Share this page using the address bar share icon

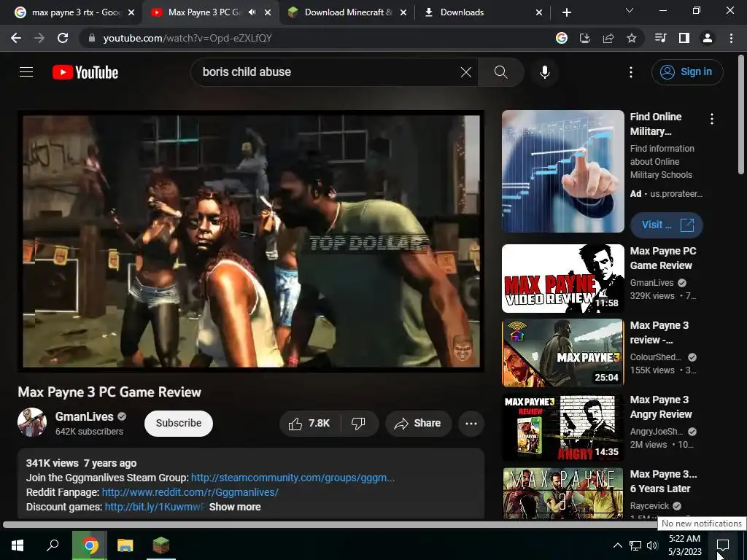click(x=608, y=38)
